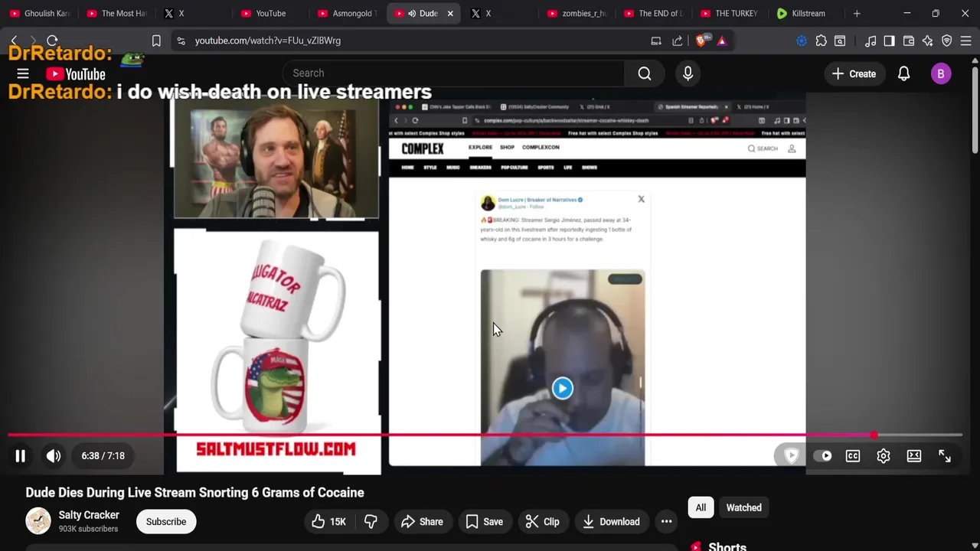Click the shield icon in player controls

792,456
